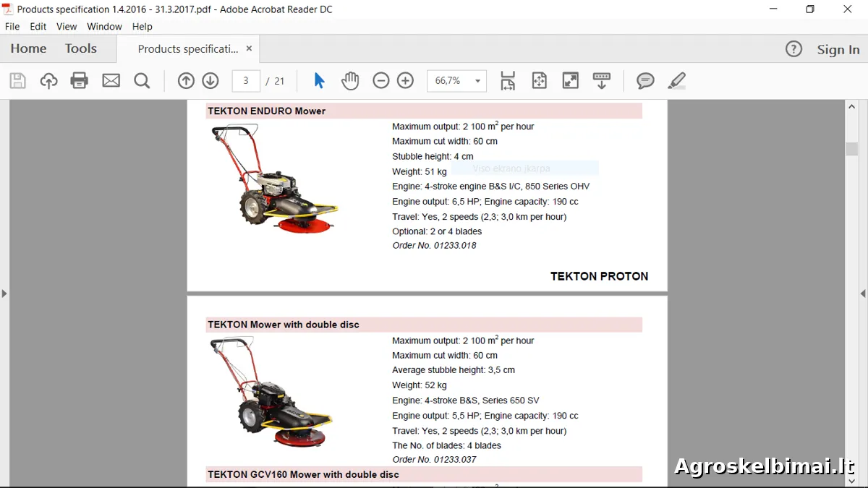
Task: Click the fit page icon
Action: tap(539, 80)
